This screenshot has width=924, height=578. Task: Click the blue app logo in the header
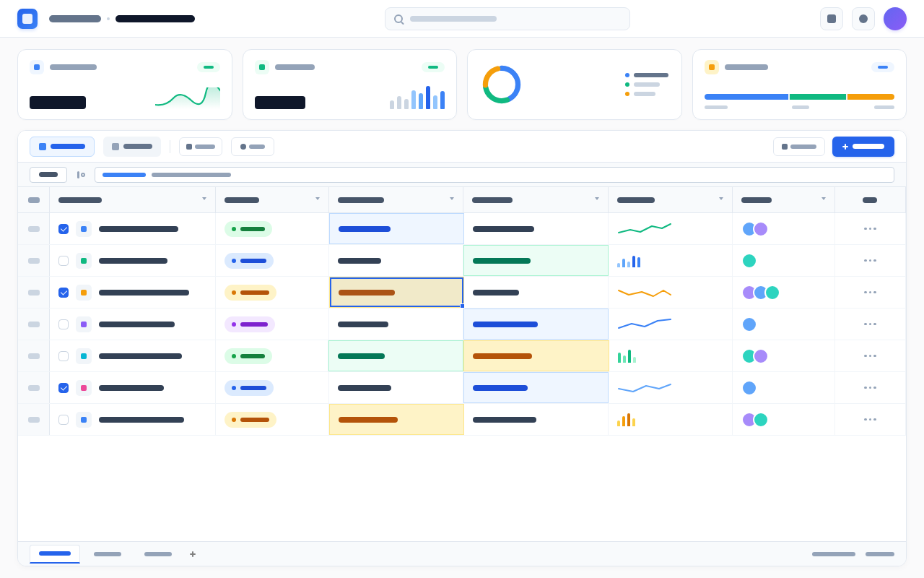click(x=27, y=19)
